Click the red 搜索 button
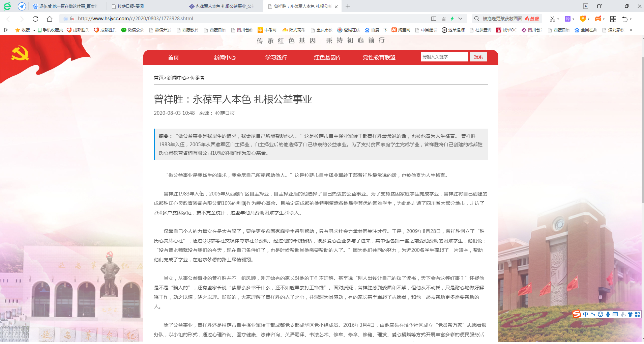 478,57
